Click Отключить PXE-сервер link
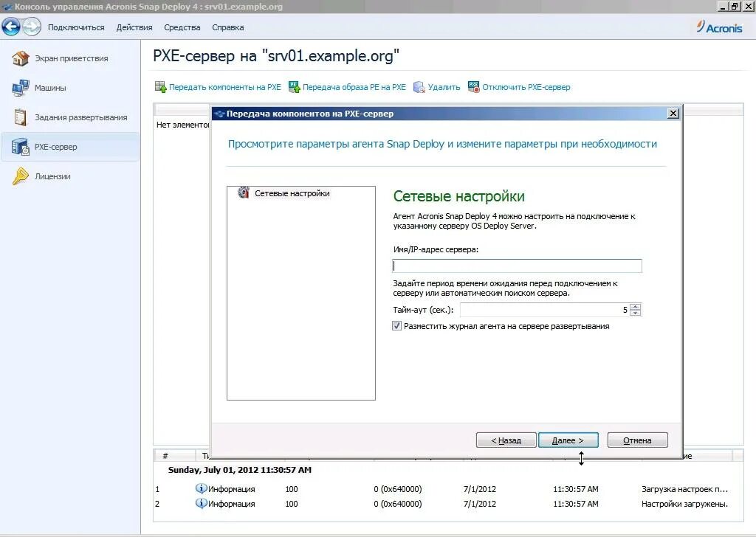Screen dimensions: 756x537 click(x=526, y=87)
